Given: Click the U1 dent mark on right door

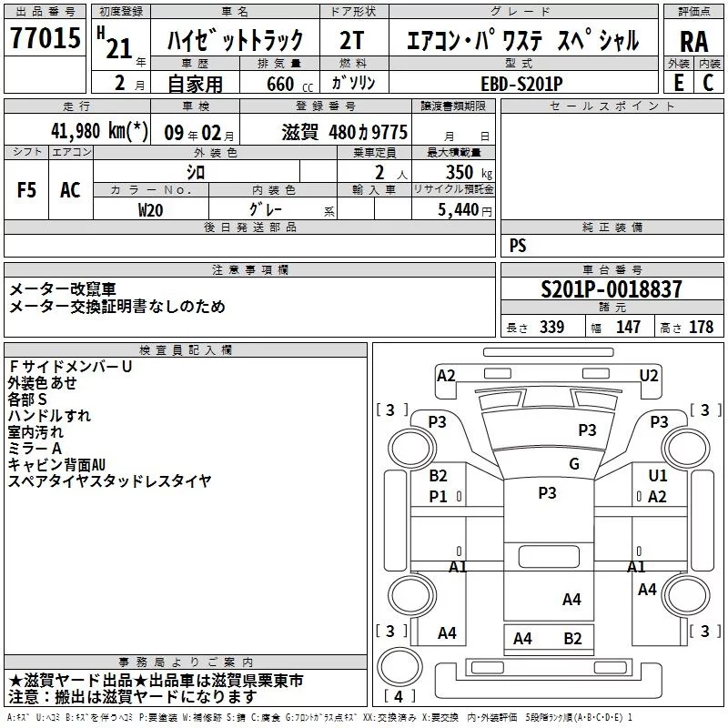Looking at the screenshot, I should [x=658, y=476].
